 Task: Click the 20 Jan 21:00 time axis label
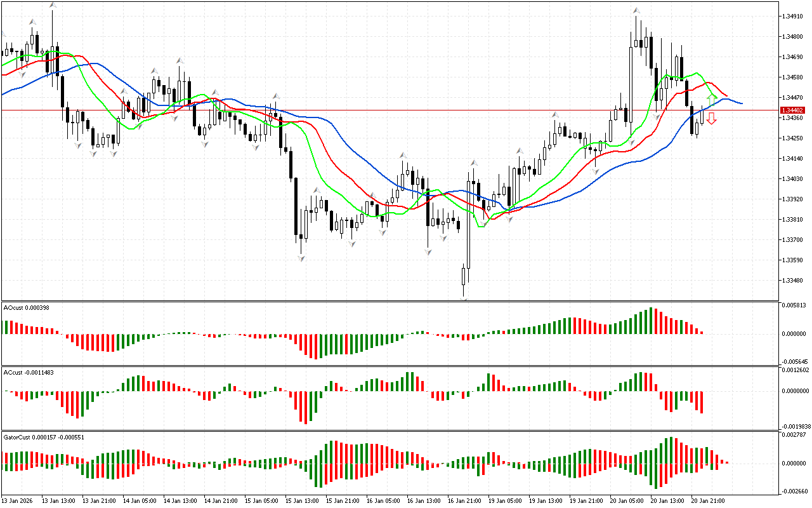tap(707, 500)
